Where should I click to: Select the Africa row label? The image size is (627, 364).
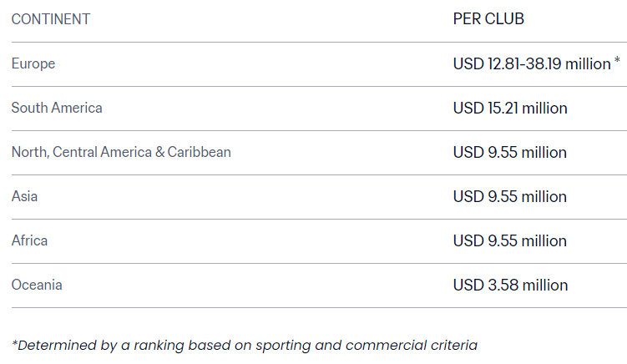pos(29,240)
